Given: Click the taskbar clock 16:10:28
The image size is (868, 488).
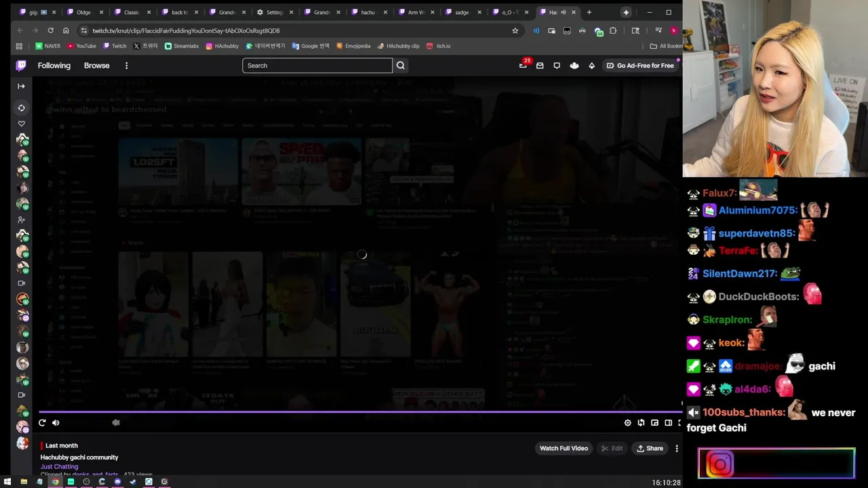Looking at the screenshot, I should pyautogui.click(x=666, y=483).
